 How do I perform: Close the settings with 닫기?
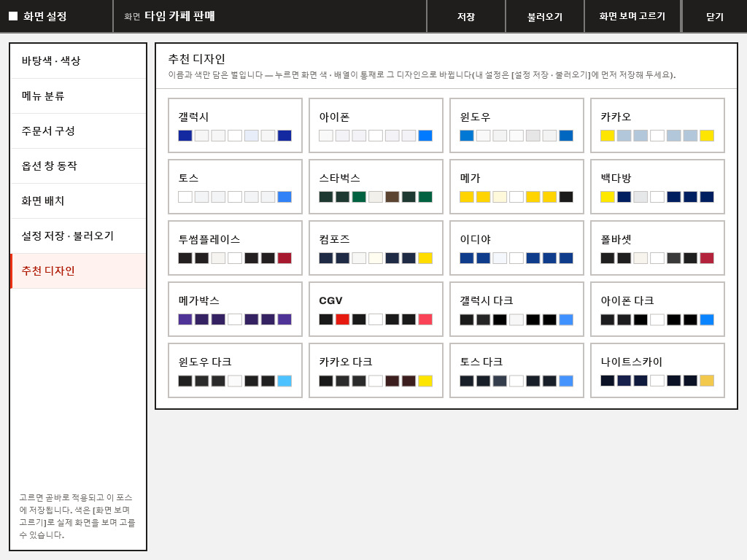coord(715,16)
